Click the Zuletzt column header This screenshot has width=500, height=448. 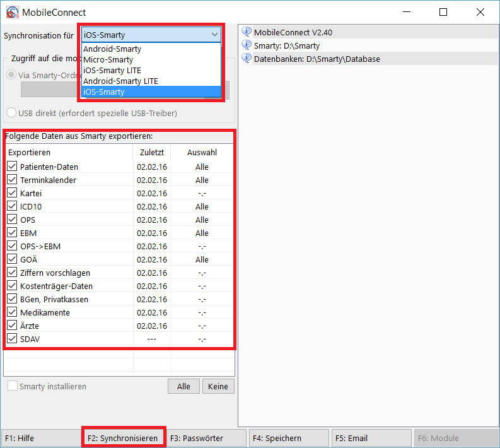coord(152,152)
